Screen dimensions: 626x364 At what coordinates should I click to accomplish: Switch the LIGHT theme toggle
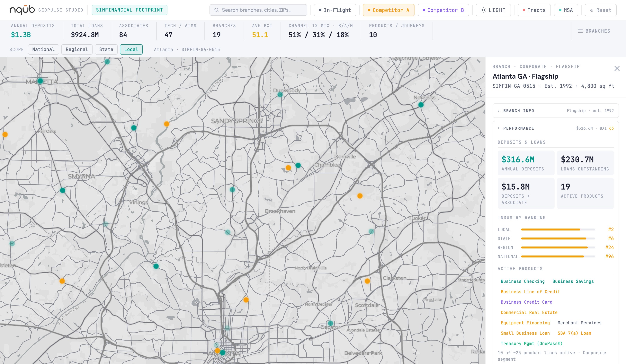click(x=493, y=10)
